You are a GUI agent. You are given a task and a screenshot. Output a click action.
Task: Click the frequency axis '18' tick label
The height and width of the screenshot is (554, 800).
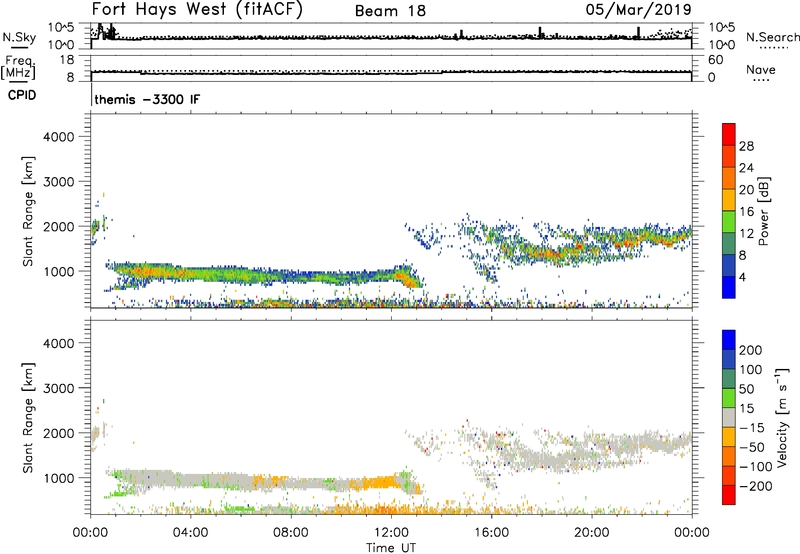click(66, 60)
